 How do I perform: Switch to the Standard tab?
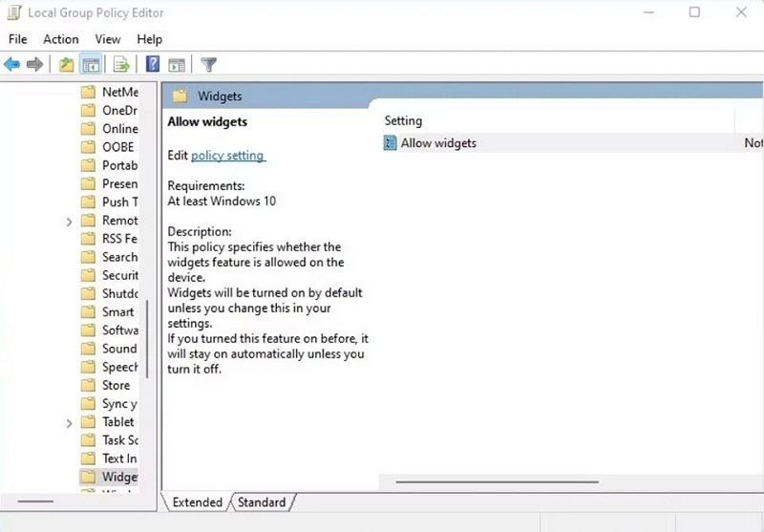262,502
